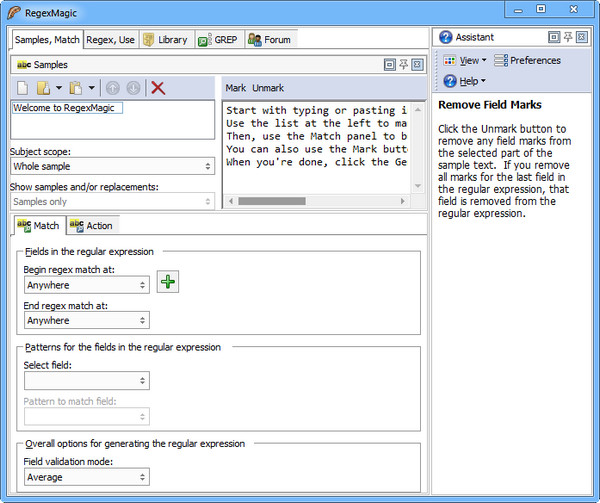Click the green plus add field button
The width and height of the screenshot is (600, 503).
[x=168, y=283]
